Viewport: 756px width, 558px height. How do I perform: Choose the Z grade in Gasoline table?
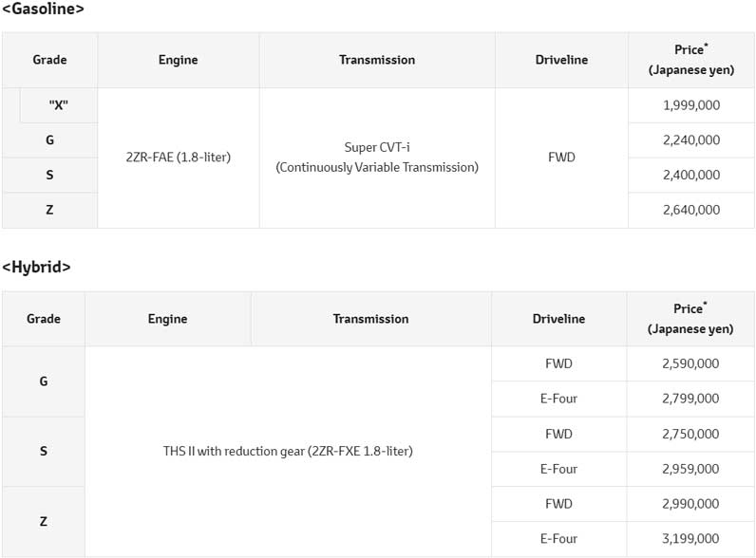tap(49, 210)
